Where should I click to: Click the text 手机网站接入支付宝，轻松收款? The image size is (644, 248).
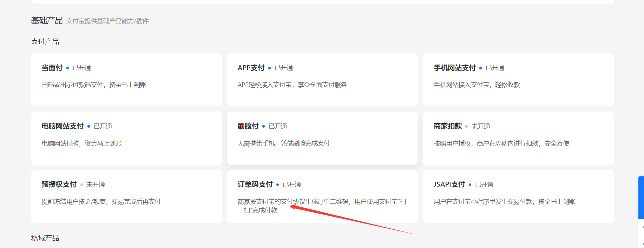tap(477, 85)
